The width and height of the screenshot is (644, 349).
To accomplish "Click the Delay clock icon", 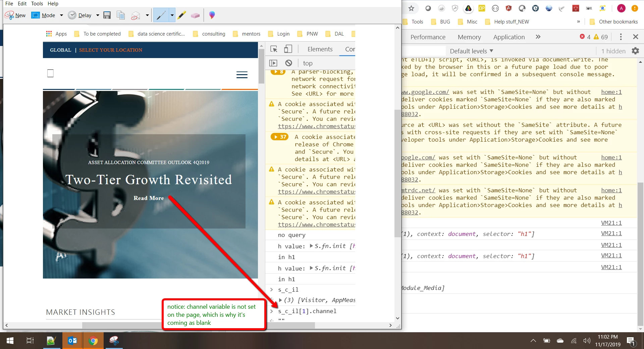I will [x=72, y=15].
